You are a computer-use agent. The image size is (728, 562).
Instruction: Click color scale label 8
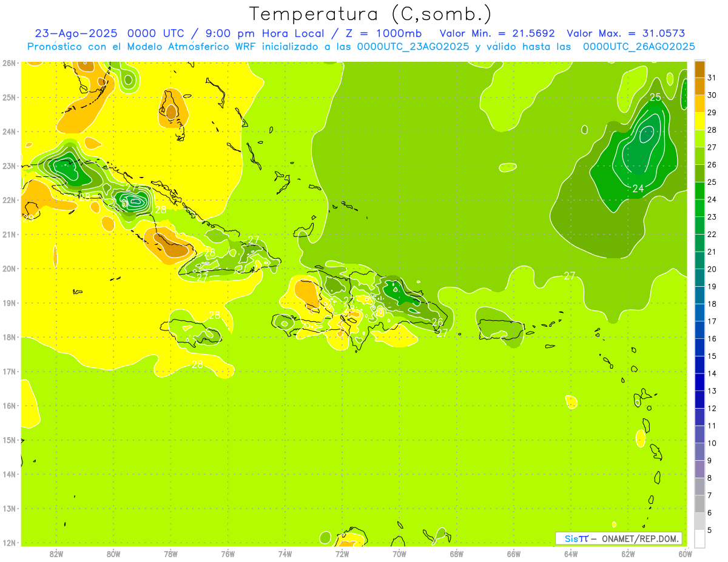(x=710, y=478)
